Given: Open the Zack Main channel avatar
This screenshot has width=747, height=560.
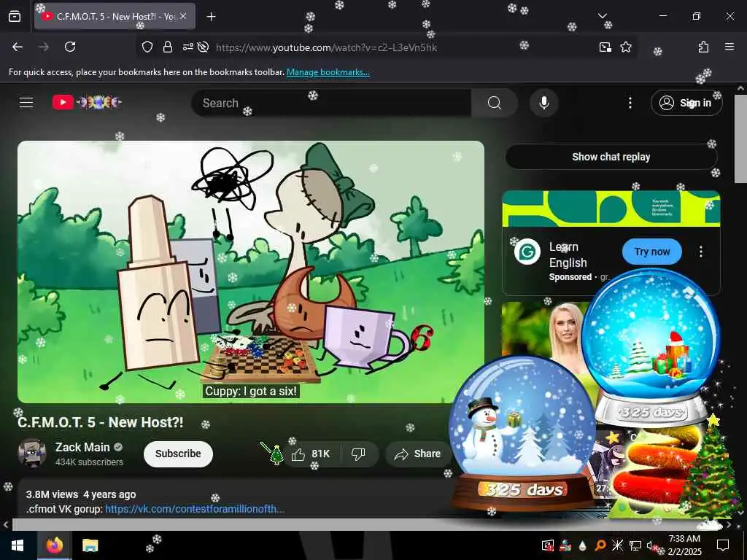Looking at the screenshot, I should coord(32,453).
